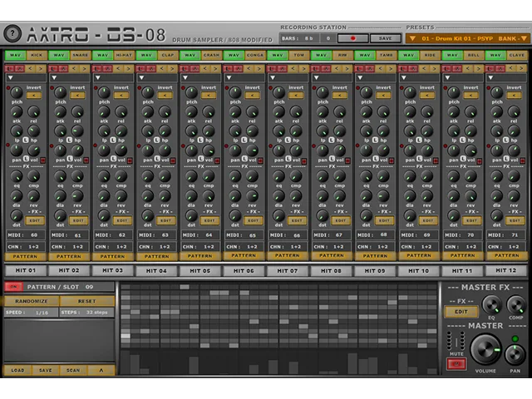
Task: Toggle the red ON pattern switch
Action: [x=13, y=287]
